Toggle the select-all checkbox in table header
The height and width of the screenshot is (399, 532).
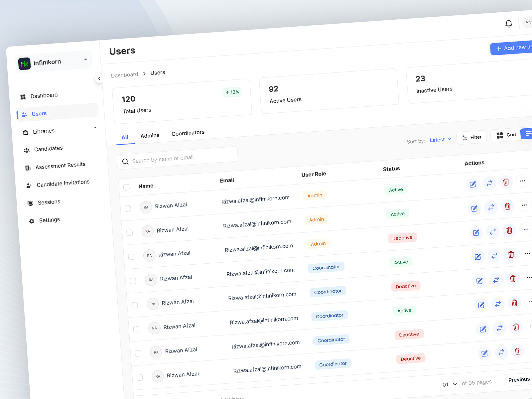pos(126,187)
